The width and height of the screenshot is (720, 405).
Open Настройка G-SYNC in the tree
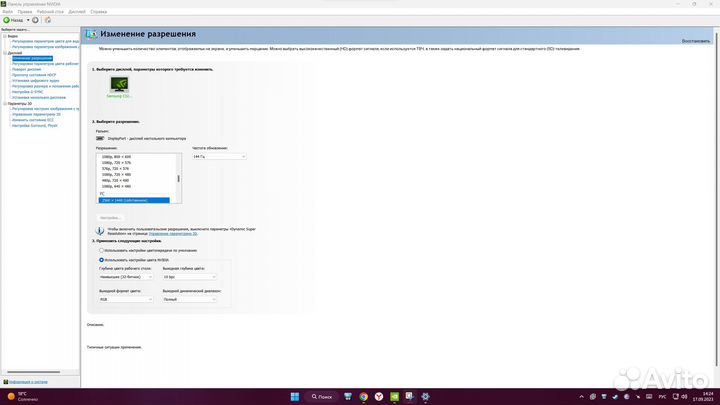(x=28, y=92)
